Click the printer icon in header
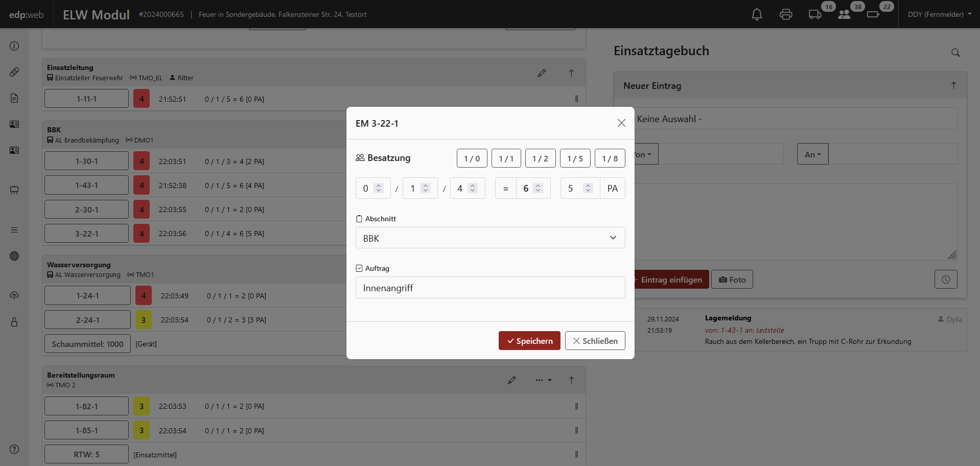 point(786,14)
